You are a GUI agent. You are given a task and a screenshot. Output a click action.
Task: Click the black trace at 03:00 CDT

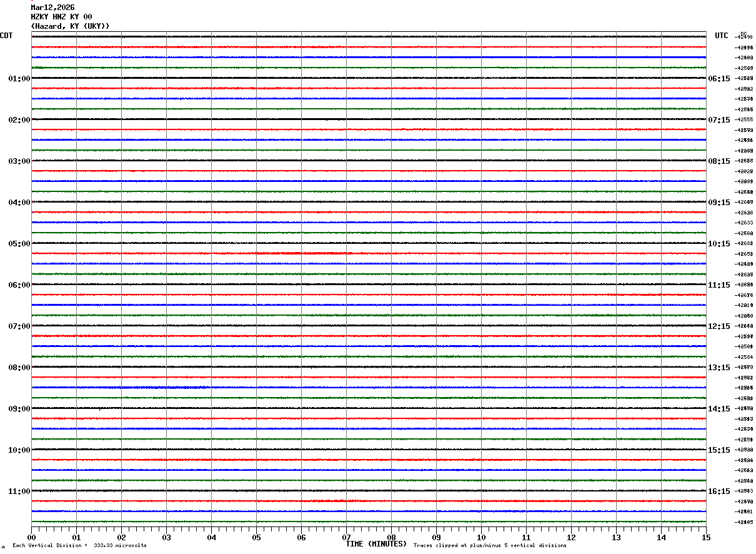pos(369,161)
